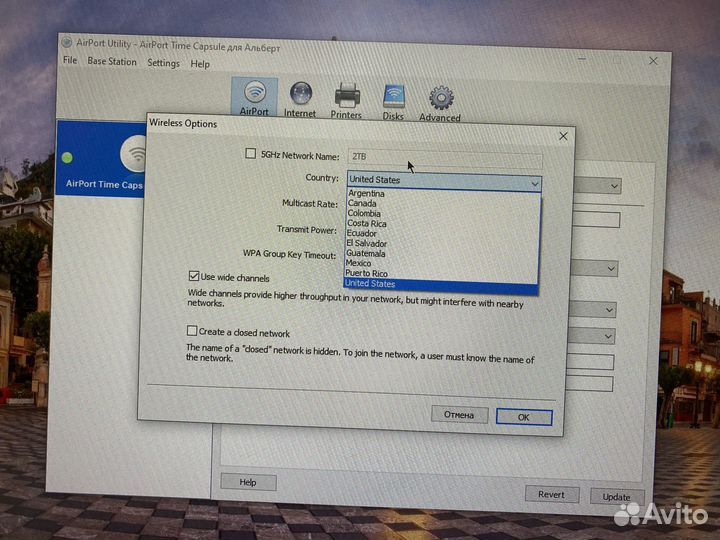Enable Create a closed network

191,331
